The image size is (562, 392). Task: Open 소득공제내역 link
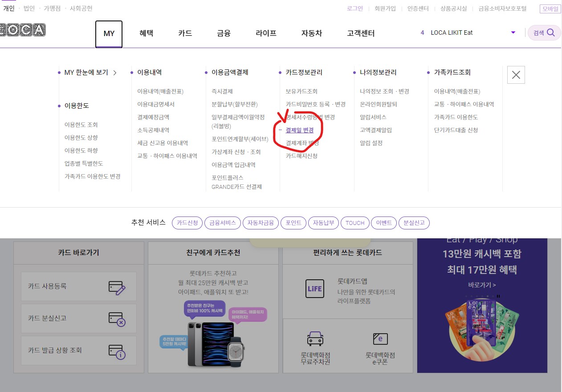click(x=153, y=130)
